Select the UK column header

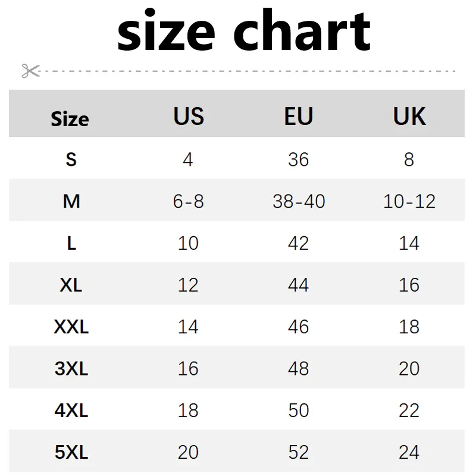409,116
